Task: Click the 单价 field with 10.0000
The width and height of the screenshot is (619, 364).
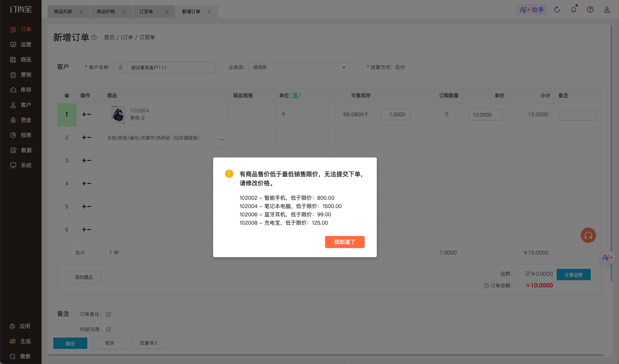Action: pyautogui.click(x=486, y=115)
